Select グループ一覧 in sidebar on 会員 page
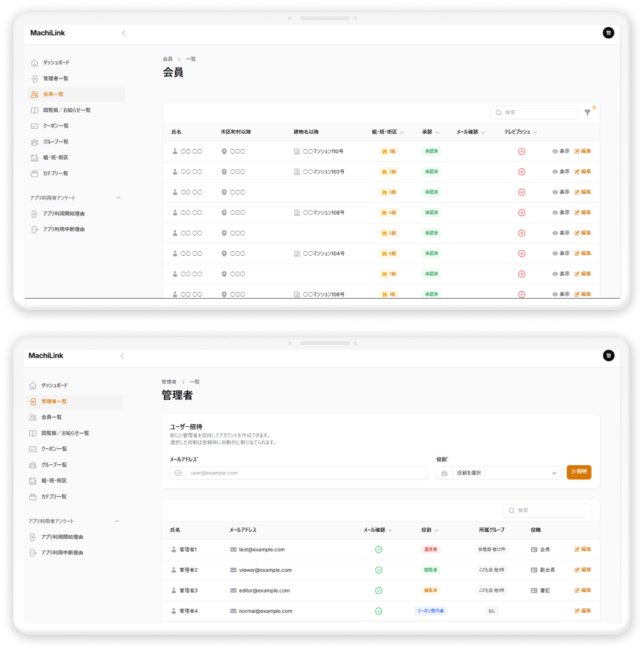This screenshot has width=644, height=649. click(x=56, y=142)
